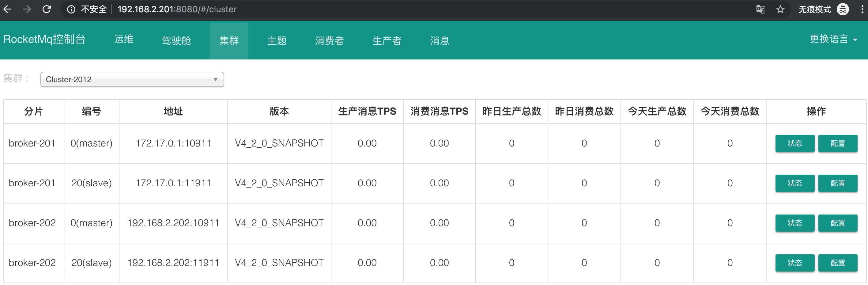The height and width of the screenshot is (285, 868).
Task: Reload the page with refresh icon
Action: click(47, 9)
